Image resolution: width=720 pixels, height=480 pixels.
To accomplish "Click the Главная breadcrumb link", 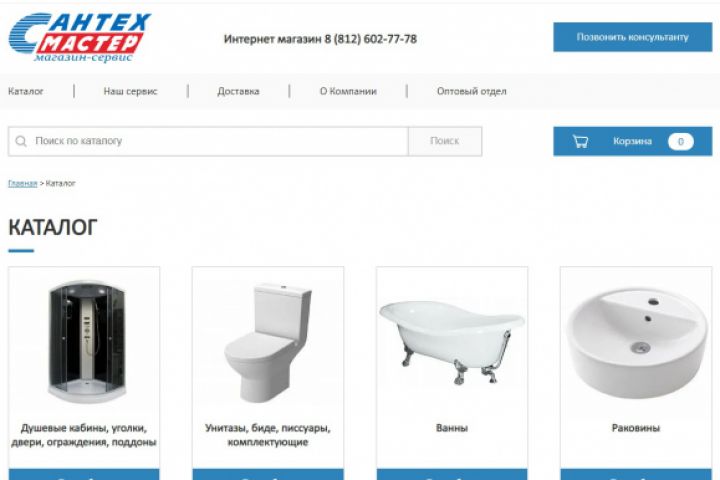I will click(22, 183).
